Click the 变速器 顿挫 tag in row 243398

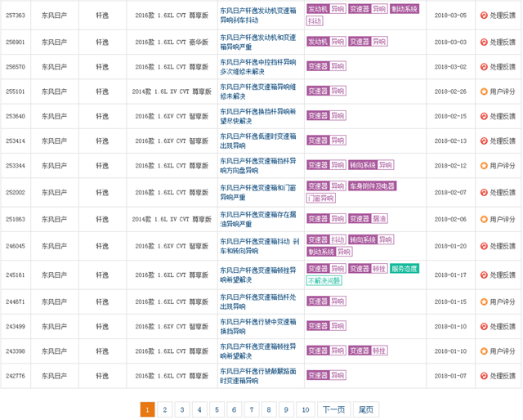(x=368, y=351)
